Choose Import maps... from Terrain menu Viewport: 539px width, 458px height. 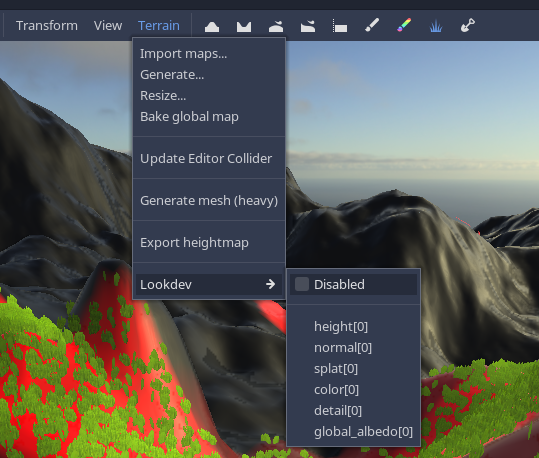(x=209, y=54)
